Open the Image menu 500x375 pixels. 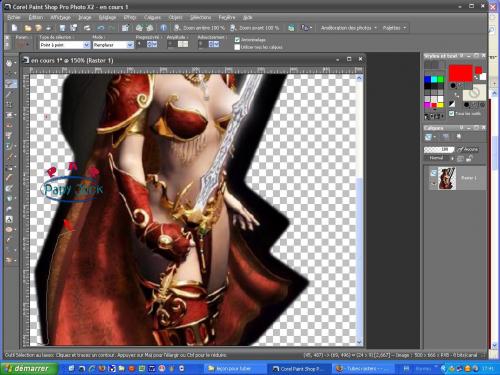85,17
